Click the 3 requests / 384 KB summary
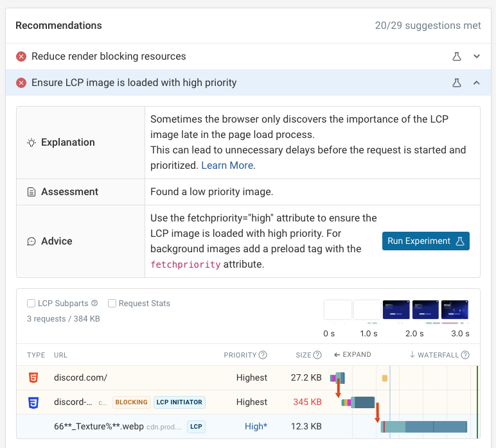This screenshot has width=496, height=448. pos(63,319)
